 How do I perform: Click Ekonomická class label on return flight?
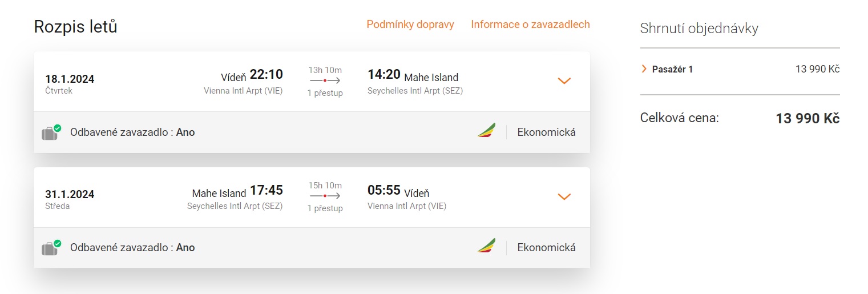tap(546, 248)
